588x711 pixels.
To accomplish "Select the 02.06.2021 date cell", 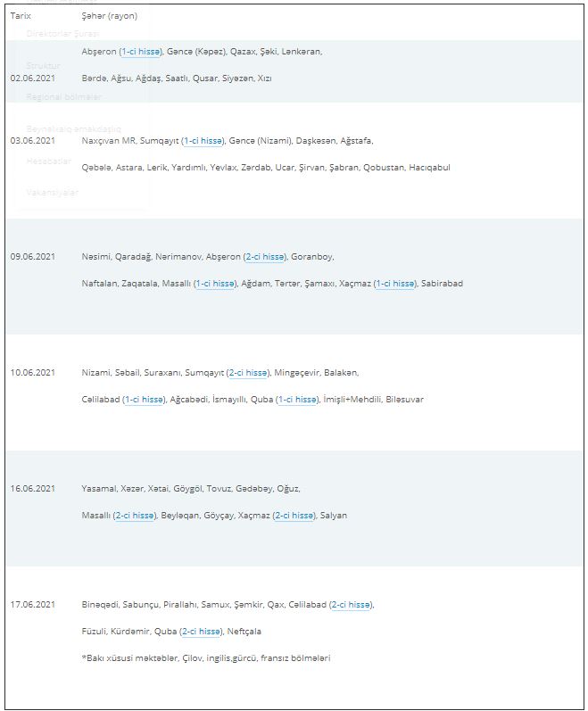I will coord(33,78).
